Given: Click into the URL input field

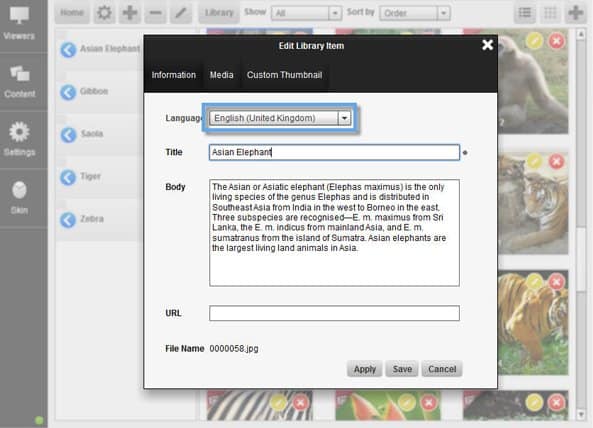Looking at the screenshot, I should tap(334, 313).
